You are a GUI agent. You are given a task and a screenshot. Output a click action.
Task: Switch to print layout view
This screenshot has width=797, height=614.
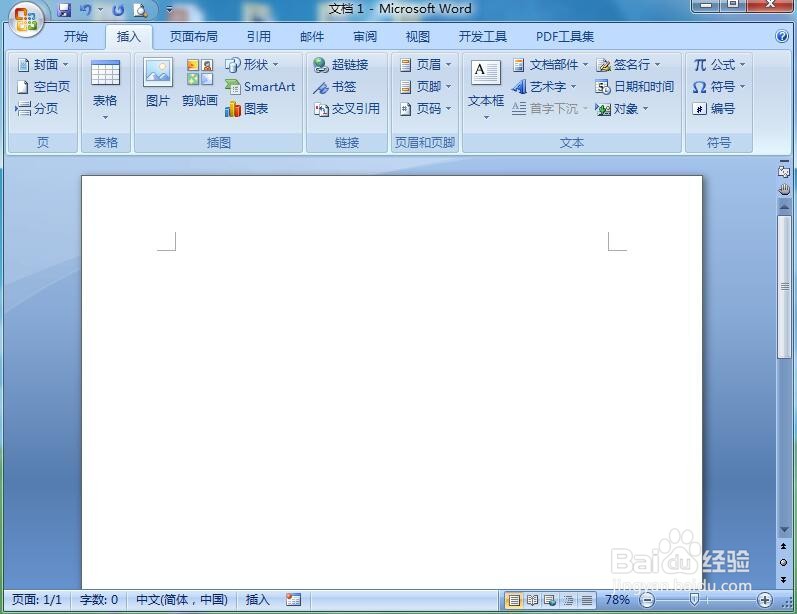pos(514,601)
